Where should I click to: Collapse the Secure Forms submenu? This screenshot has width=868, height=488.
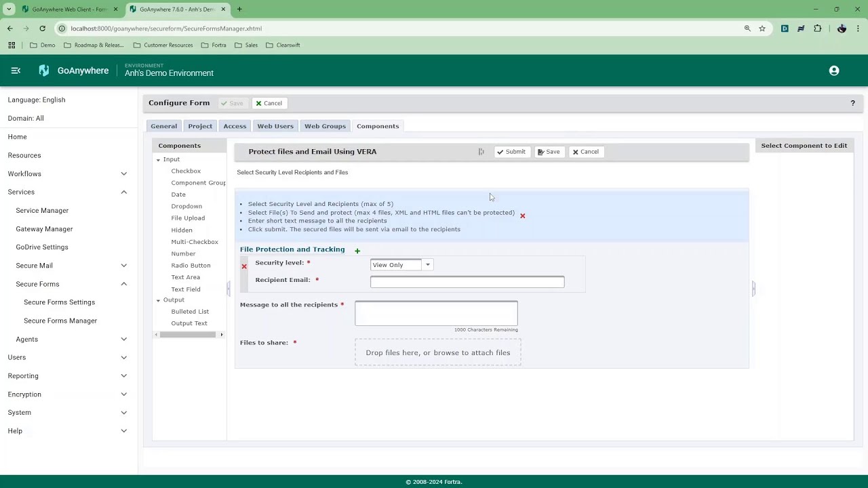tap(123, 284)
